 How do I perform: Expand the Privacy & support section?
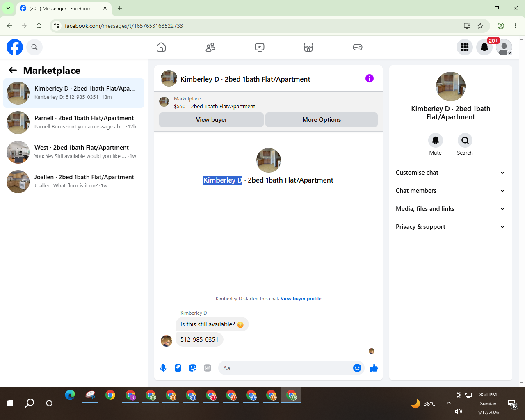click(x=450, y=227)
